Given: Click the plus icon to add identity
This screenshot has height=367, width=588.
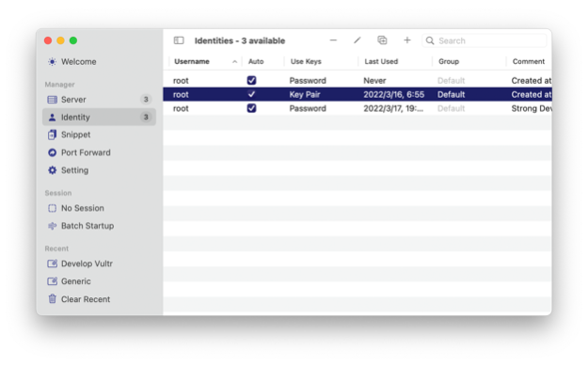Looking at the screenshot, I should pos(407,40).
